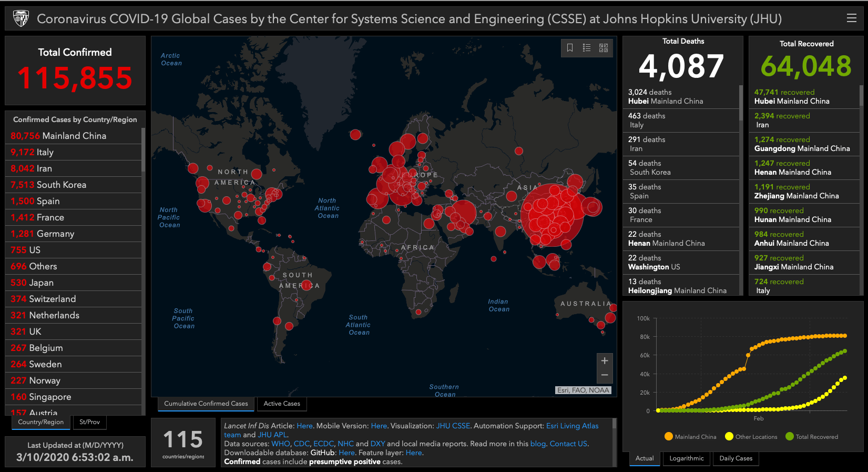Open the CDC data source link
Screen dimensions: 868x472
pyautogui.click(x=302, y=444)
